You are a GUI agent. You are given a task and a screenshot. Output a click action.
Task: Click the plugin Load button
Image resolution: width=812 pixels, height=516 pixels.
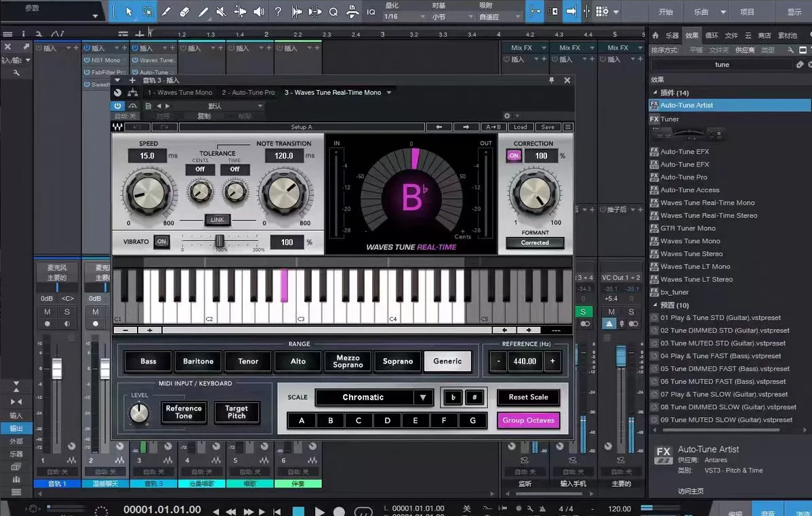coord(520,127)
